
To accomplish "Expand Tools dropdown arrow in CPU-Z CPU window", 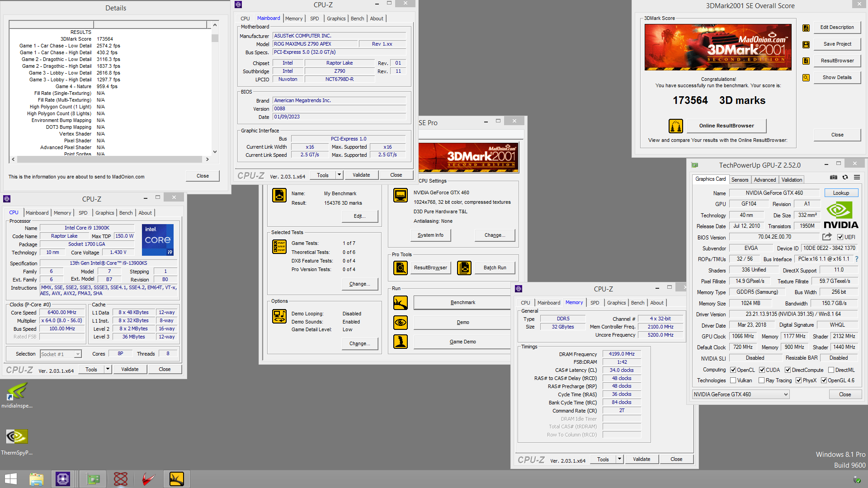I will [108, 369].
